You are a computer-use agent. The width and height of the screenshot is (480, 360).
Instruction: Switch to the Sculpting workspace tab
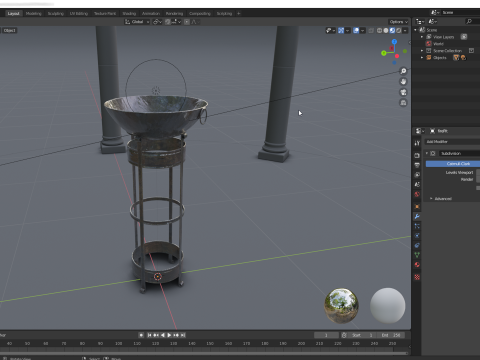point(56,13)
